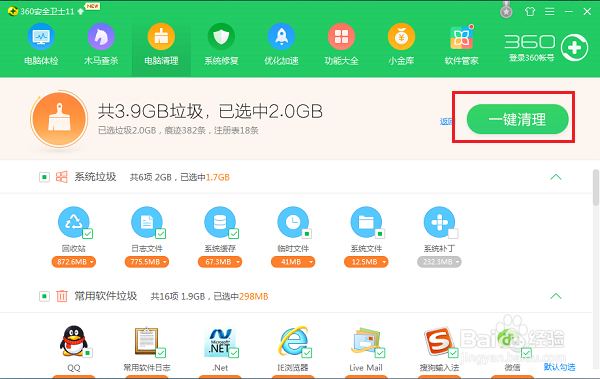
Task: Open the 872.6MB dropdown under 回收站
Action: click(x=73, y=262)
